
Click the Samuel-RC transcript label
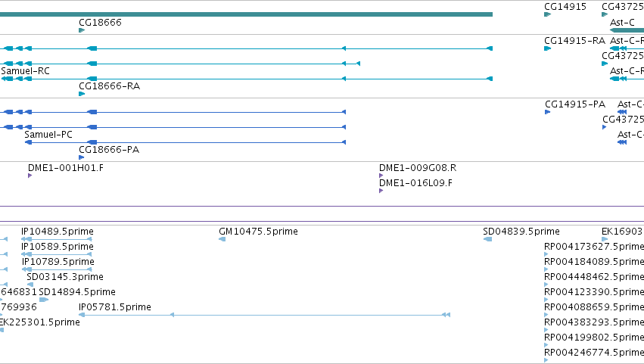25,70
